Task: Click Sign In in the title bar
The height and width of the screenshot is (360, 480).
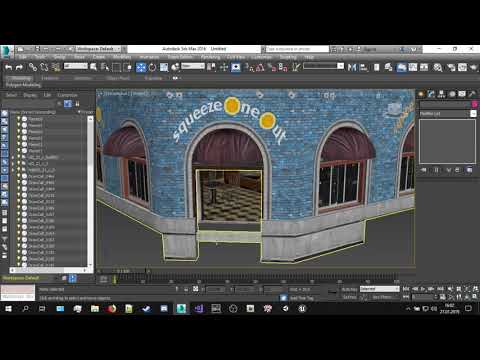Action: [369, 49]
